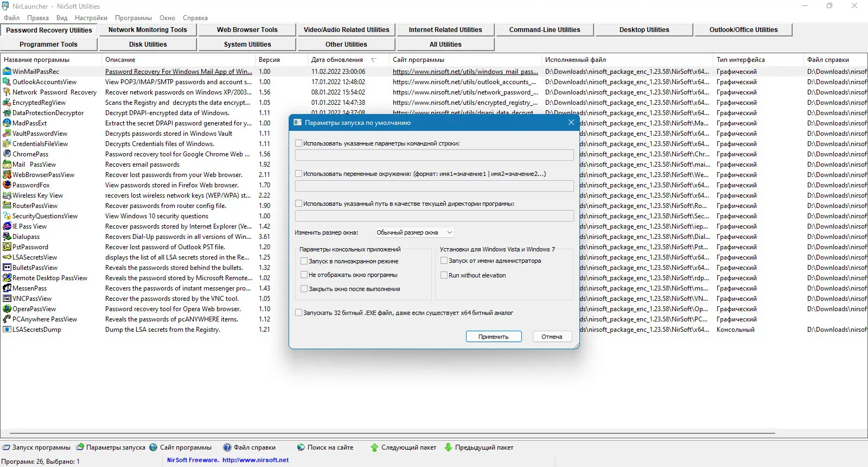Click the Dialupass program icon
The height and width of the screenshot is (467, 868).
point(7,237)
